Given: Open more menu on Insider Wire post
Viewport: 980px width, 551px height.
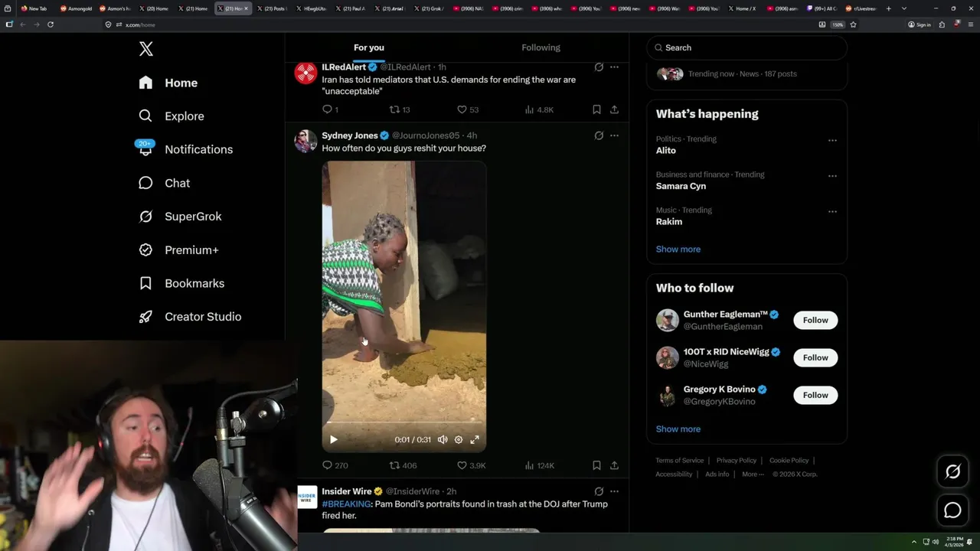Looking at the screenshot, I should 614,491.
